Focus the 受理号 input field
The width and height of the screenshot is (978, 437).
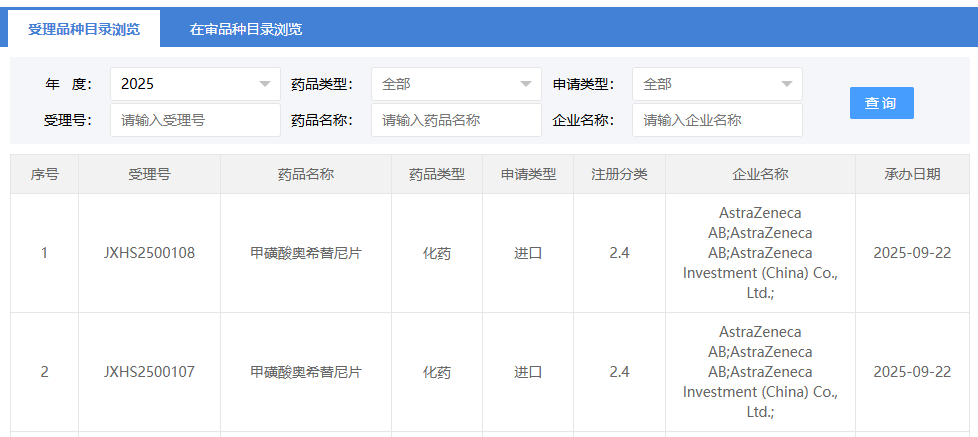coord(195,120)
